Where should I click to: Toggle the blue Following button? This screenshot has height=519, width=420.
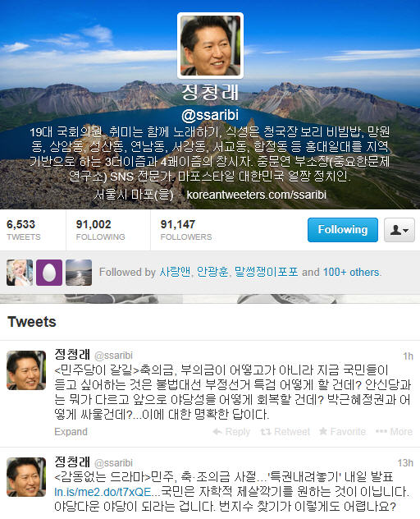(x=343, y=230)
